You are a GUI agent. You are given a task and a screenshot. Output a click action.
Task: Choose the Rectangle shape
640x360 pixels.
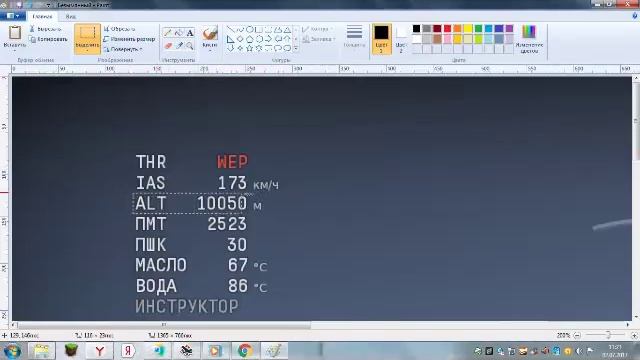[x=259, y=29]
